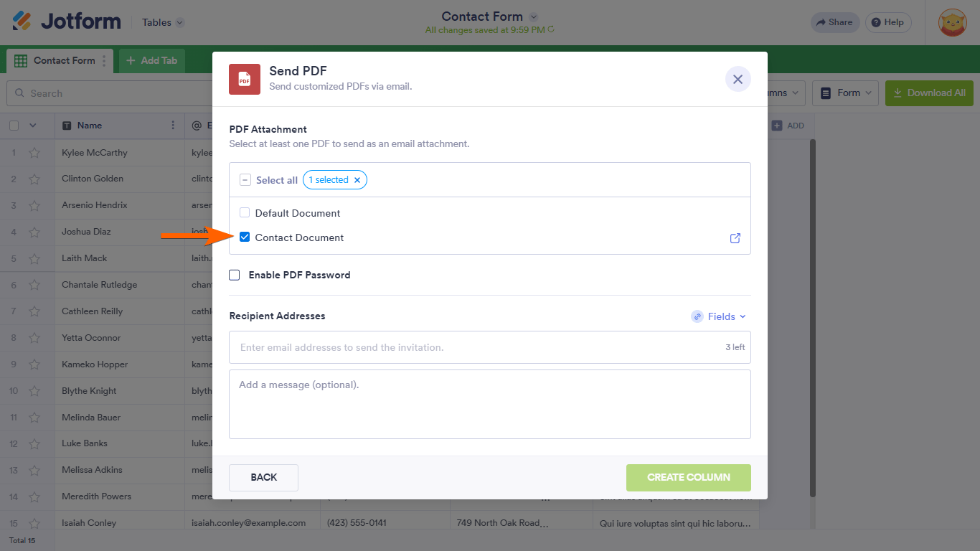Click the Add Tab button
The width and height of the screenshot is (980, 551).
pyautogui.click(x=152, y=61)
